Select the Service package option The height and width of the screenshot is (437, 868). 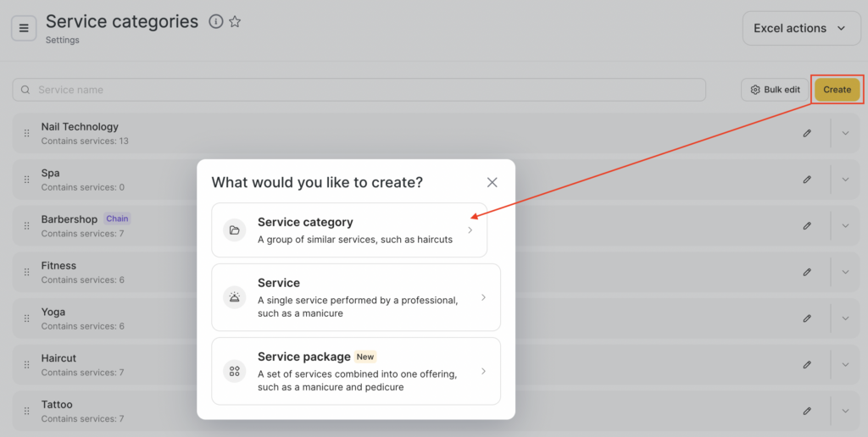(x=355, y=371)
